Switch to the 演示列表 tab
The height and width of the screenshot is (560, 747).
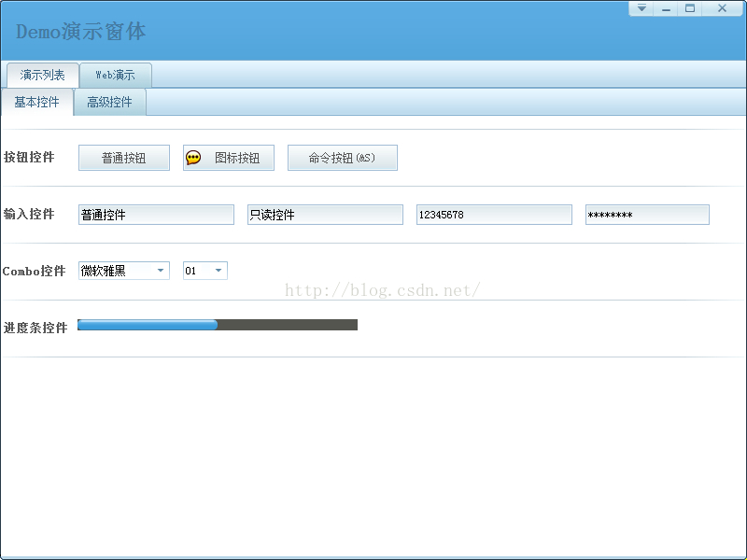click(x=42, y=75)
